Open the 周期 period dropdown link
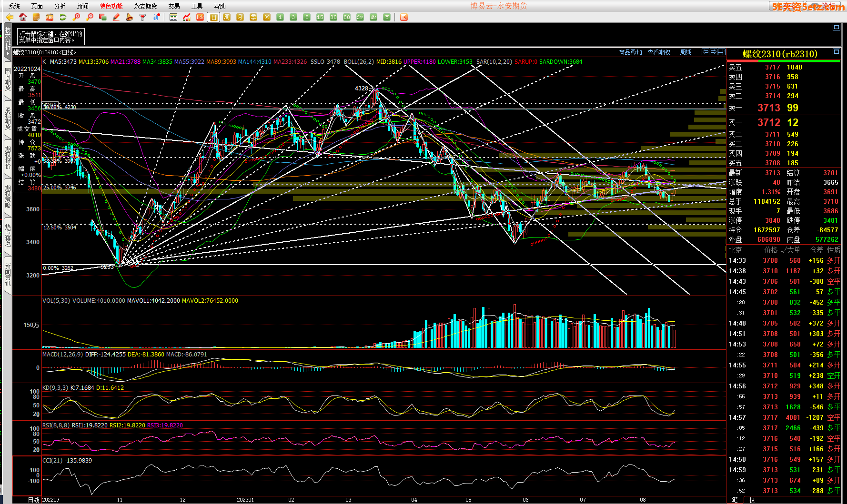 pos(686,52)
